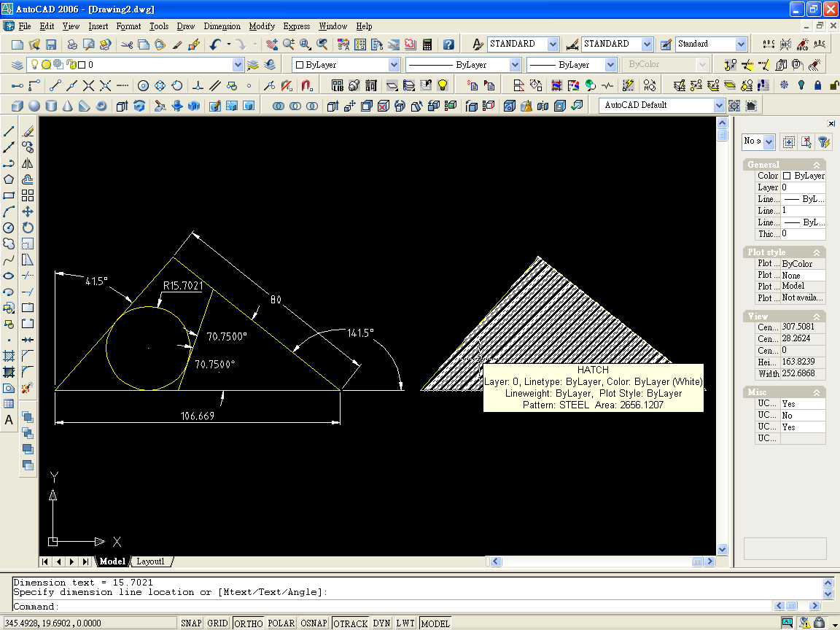Open the AutoCAD Default workspace dropdown
The image size is (840, 630).
coord(719,106)
